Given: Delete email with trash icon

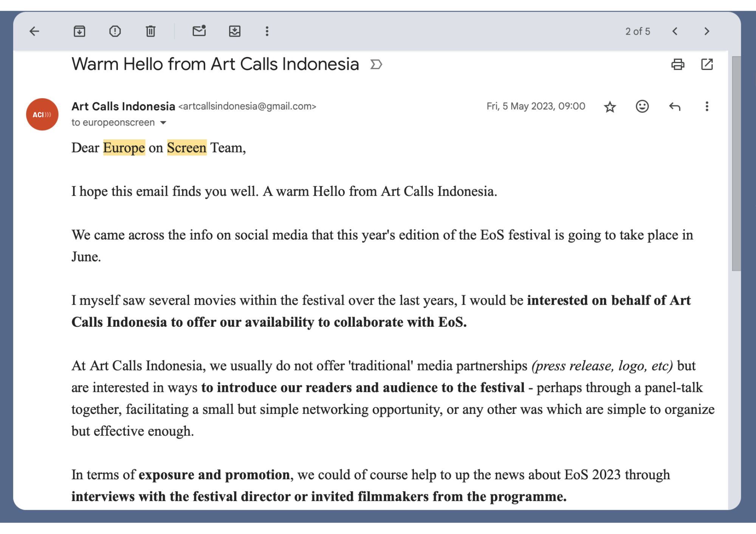Looking at the screenshot, I should click(150, 31).
